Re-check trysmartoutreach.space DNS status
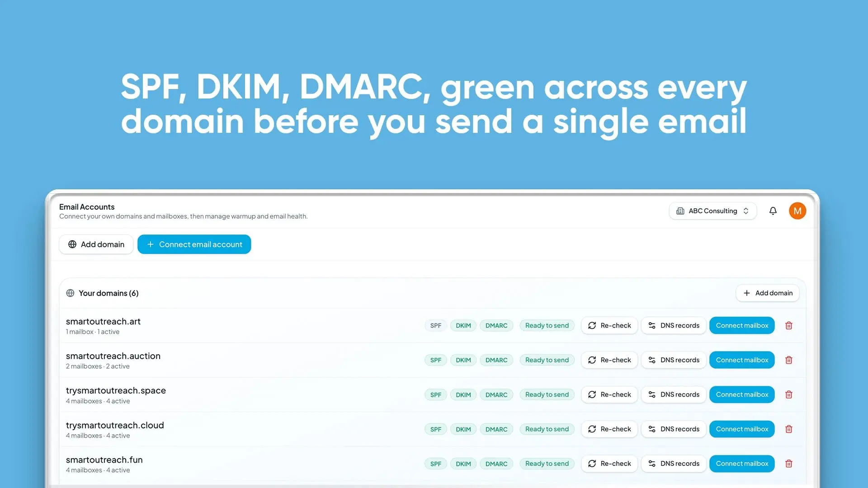Screen dimensions: 868x488 click(x=609, y=395)
